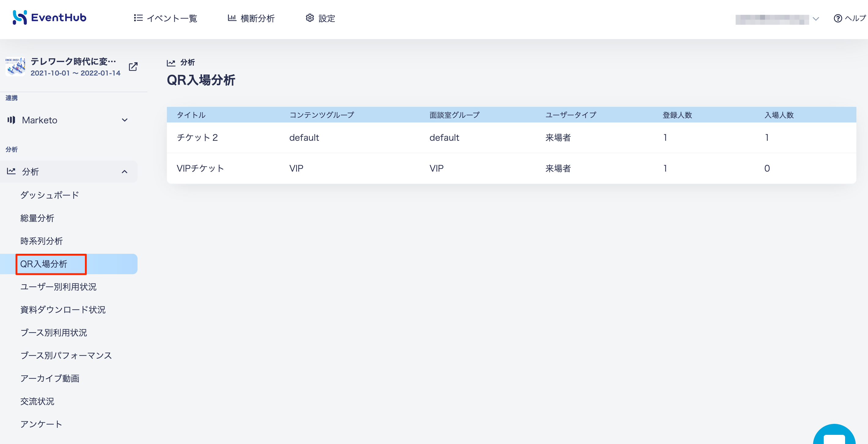Click the 分析 chart icon in sidebar
The height and width of the screenshot is (444, 868).
click(x=11, y=171)
